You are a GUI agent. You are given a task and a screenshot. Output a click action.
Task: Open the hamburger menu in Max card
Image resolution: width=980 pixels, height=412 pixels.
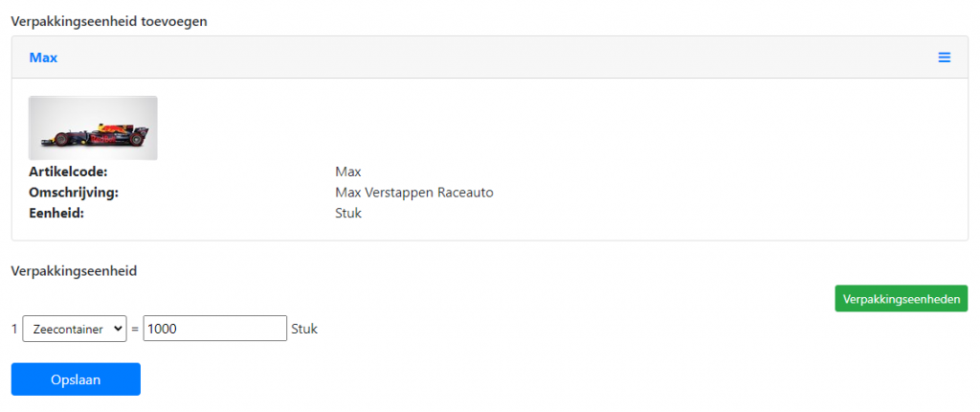[x=944, y=57]
